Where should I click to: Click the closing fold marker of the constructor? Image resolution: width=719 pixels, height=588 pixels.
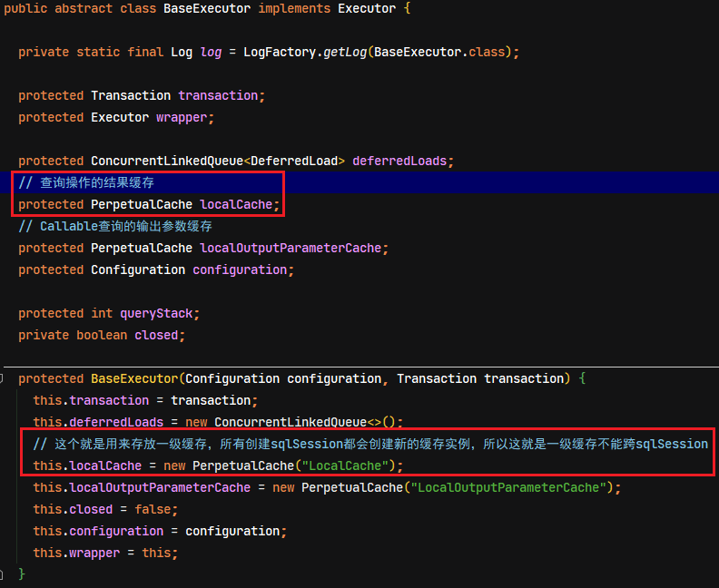click(x=2, y=574)
